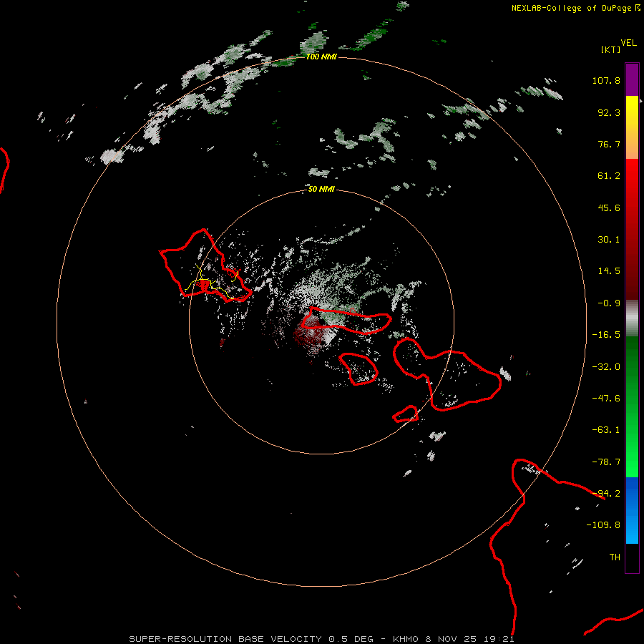The width and height of the screenshot is (644, 644).
Task: Click the 45.6 scale label
Action: pos(609,208)
